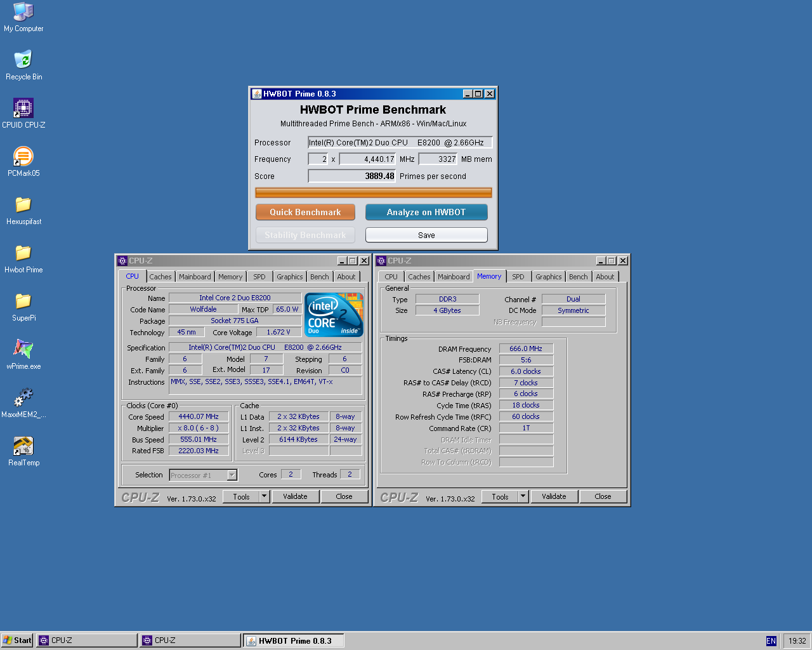Open the Memory tab in left CPU-Z

click(230, 277)
